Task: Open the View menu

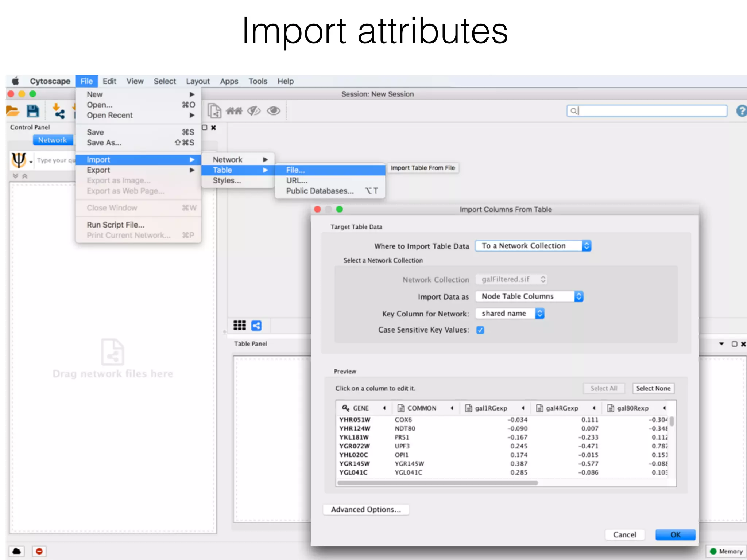Action: pyautogui.click(x=135, y=81)
